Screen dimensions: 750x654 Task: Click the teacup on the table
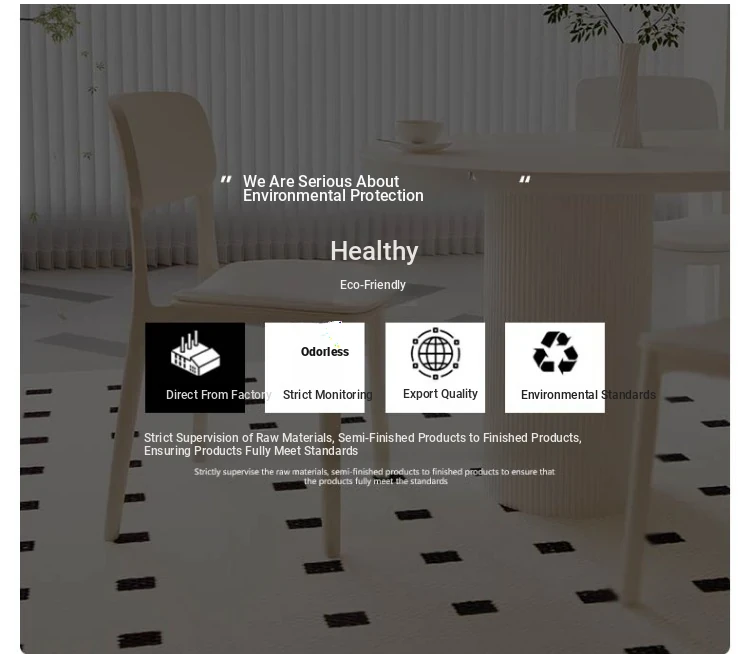click(x=419, y=132)
